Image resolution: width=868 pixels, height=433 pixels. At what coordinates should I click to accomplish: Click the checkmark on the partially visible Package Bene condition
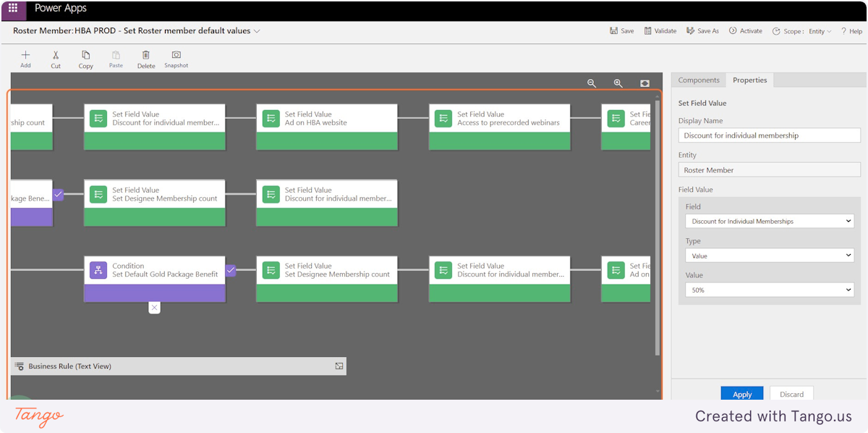click(58, 194)
